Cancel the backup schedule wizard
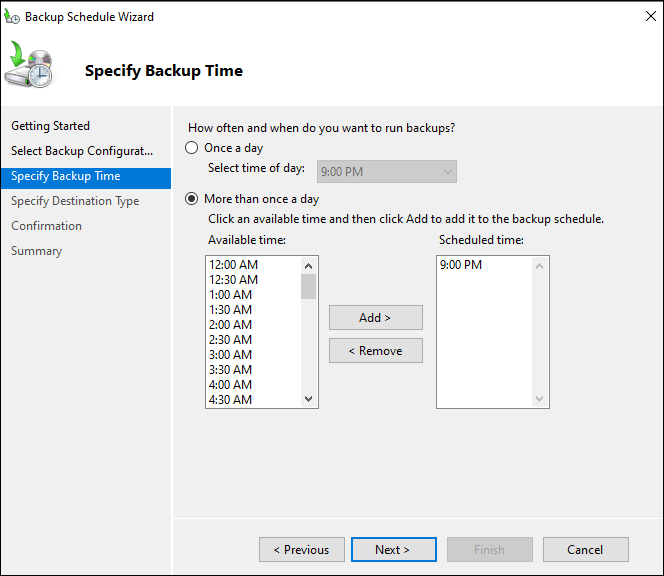The width and height of the screenshot is (664, 576). (x=585, y=550)
